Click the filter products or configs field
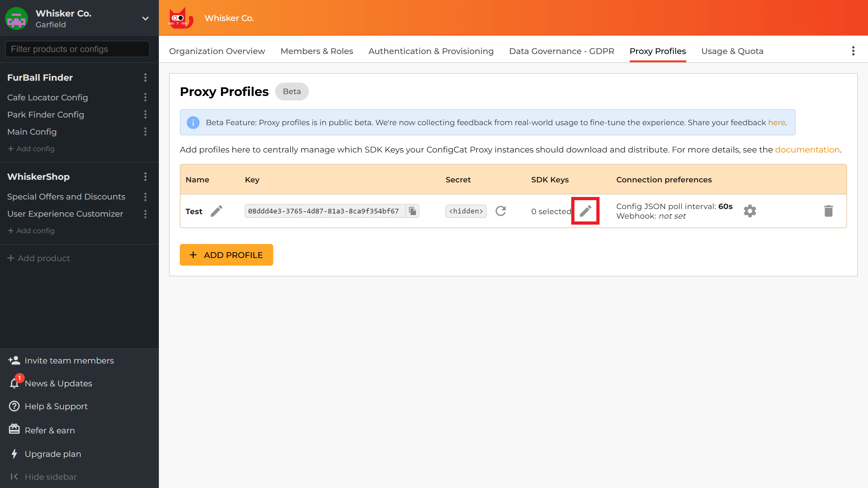This screenshot has height=488, width=868. coord(77,49)
